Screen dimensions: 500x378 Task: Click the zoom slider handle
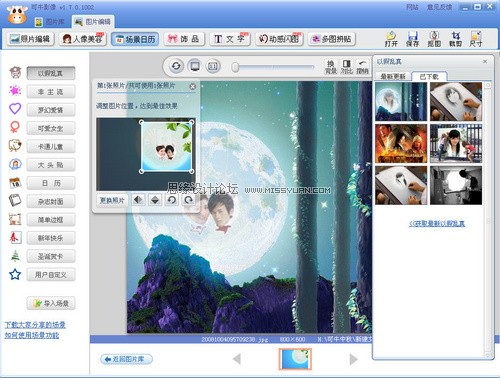point(235,67)
